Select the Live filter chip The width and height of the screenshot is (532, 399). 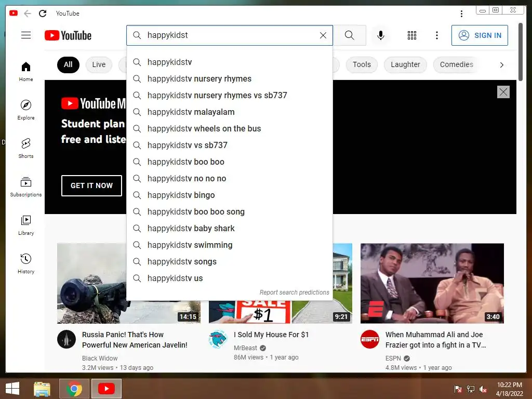point(99,64)
